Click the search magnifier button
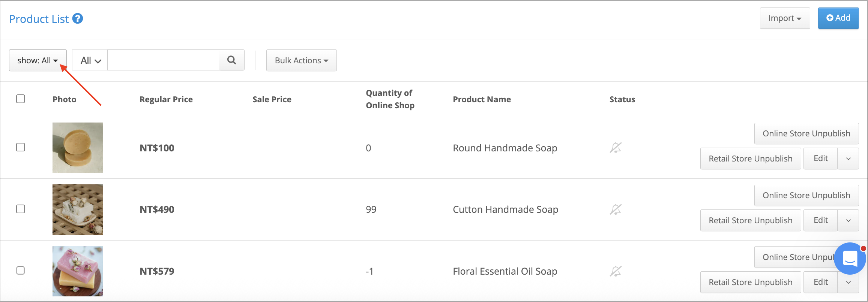 coord(232,60)
